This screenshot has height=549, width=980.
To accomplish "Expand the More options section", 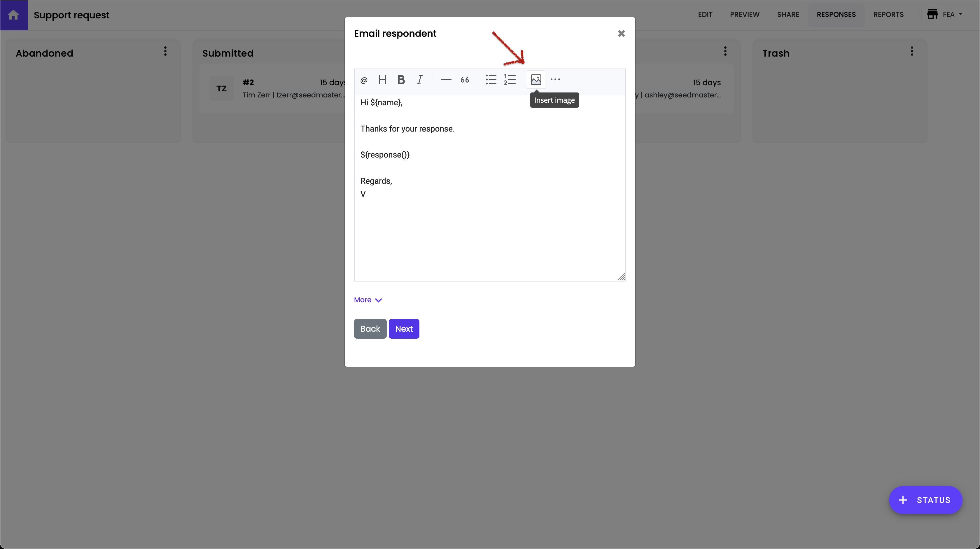I will point(367,300).
